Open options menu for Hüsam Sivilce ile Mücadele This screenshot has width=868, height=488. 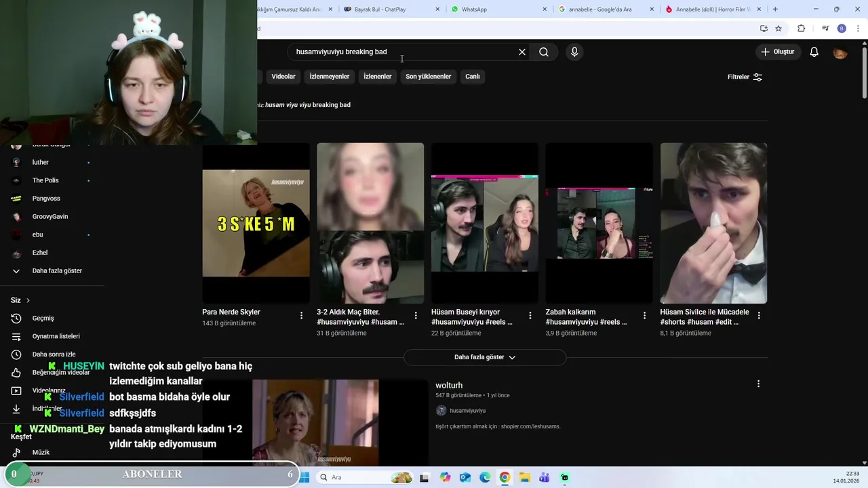pos(759,315)
